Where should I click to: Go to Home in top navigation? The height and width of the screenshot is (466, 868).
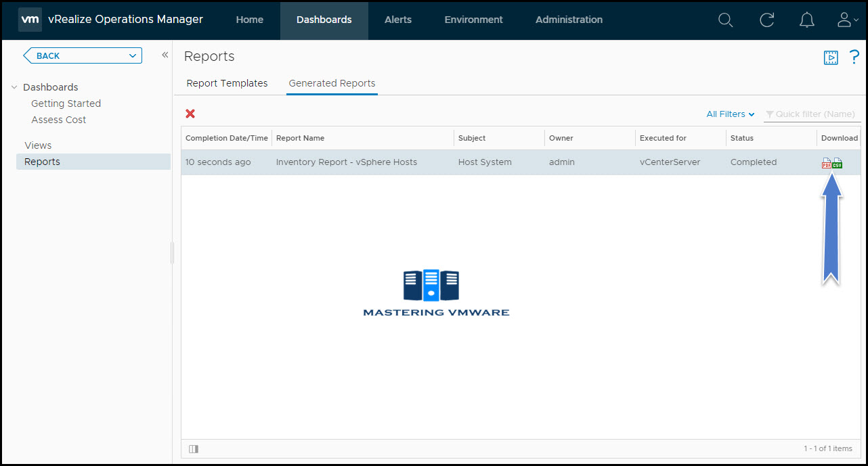click(x=250, y=20)
